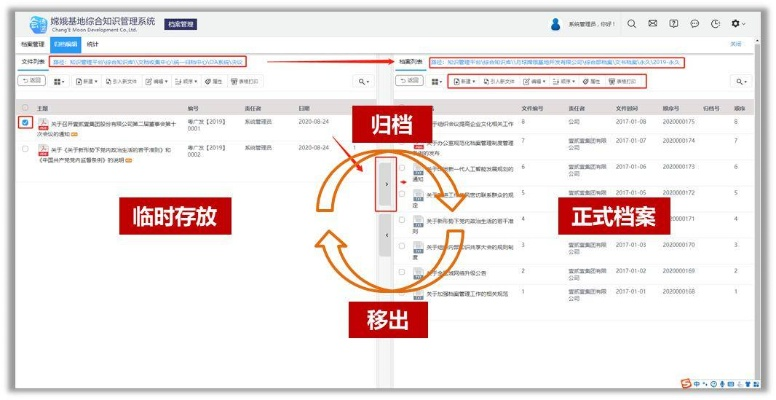Open the 新建 dropdown in the left file list toolbar
Image resolution: width=776 pixels, height=400 pixels.
87,82
